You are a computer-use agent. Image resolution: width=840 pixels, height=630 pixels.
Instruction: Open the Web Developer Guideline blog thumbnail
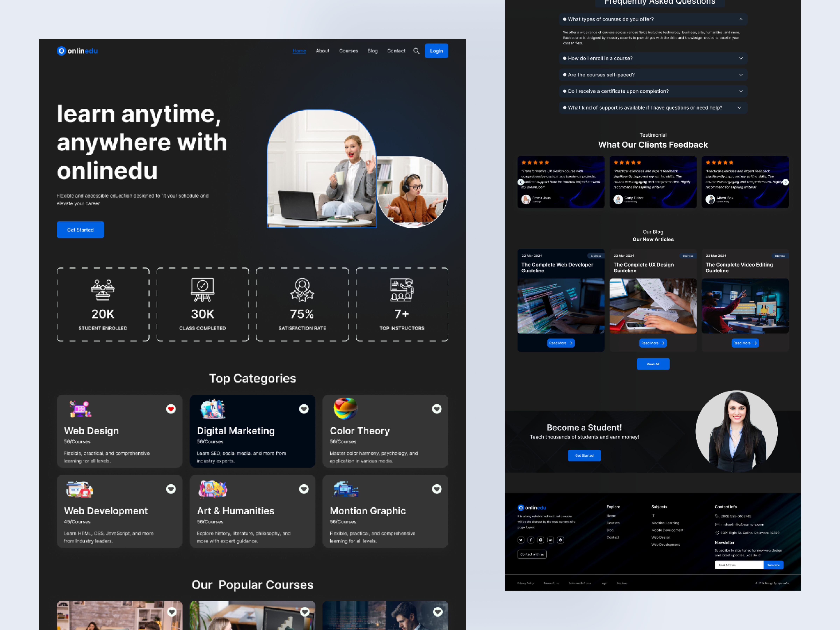(561, 306)
